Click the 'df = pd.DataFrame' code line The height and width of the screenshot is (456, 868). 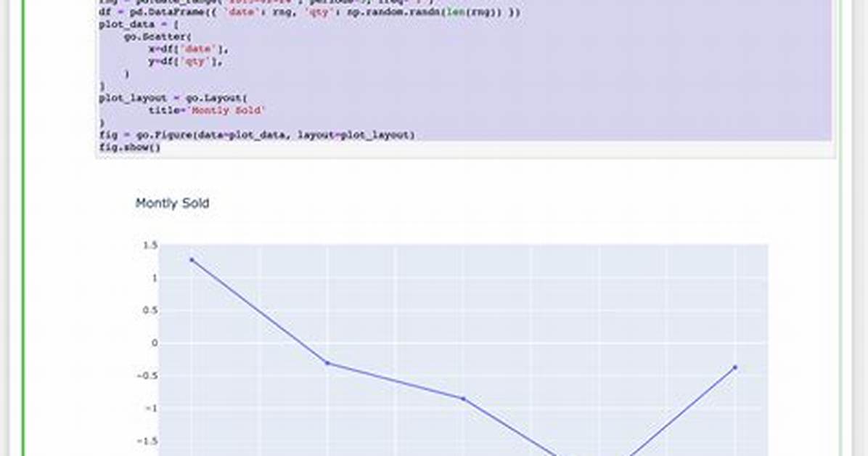click(x=309, y=12)
